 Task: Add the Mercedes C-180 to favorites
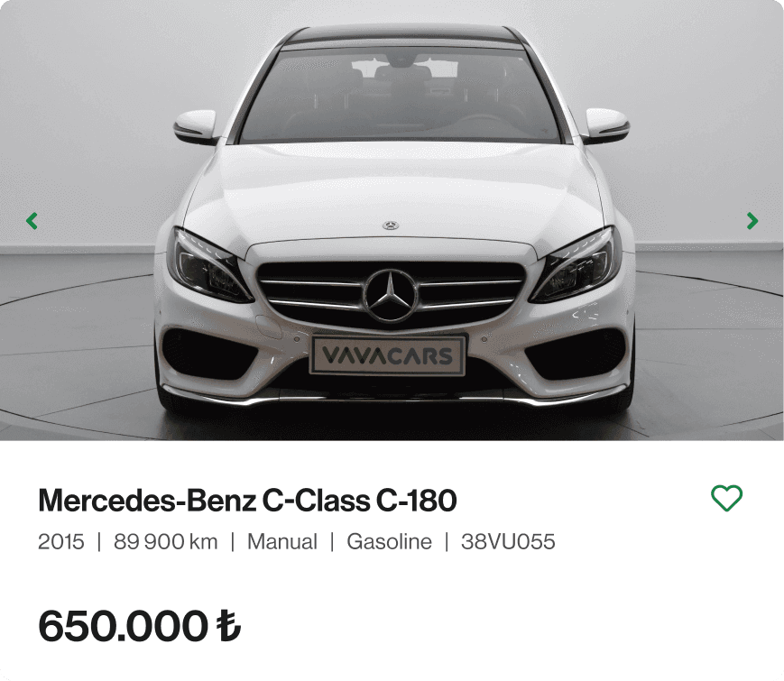[x=726, y=498]
